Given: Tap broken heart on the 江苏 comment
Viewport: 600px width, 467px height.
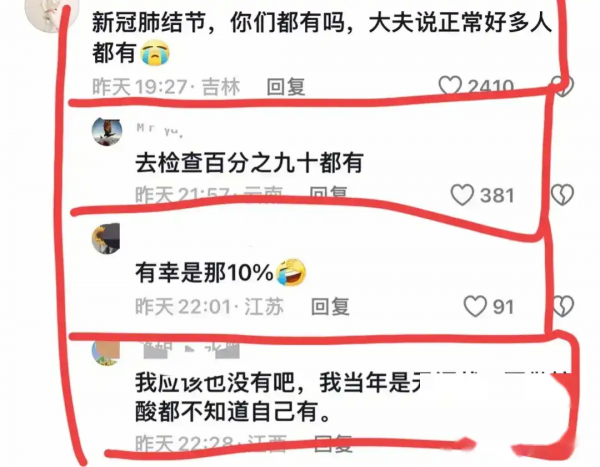Looking at the screenshot, I should click(x=563, y=306).
